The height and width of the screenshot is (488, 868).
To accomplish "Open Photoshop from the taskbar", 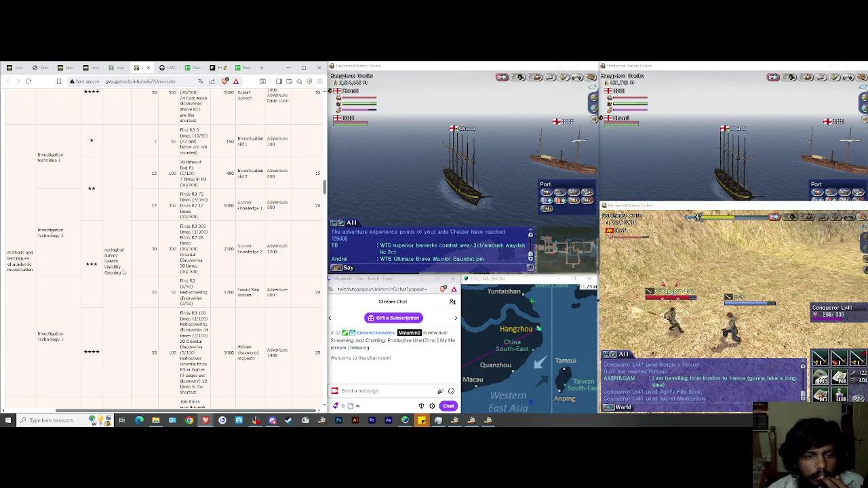I will click(x=338, y=420).
